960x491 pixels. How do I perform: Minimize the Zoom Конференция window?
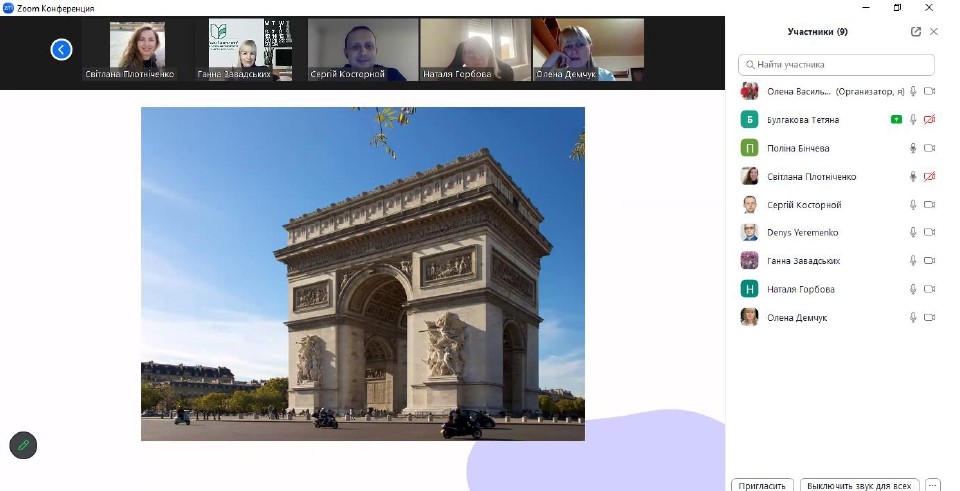tap(866, 8)
